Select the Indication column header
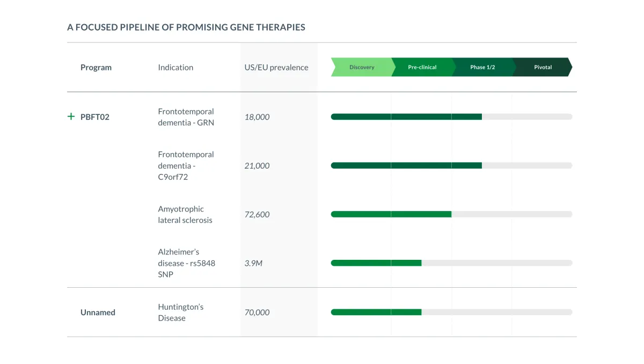Screen dimensions: 644x364 click(x=175, y=67)
